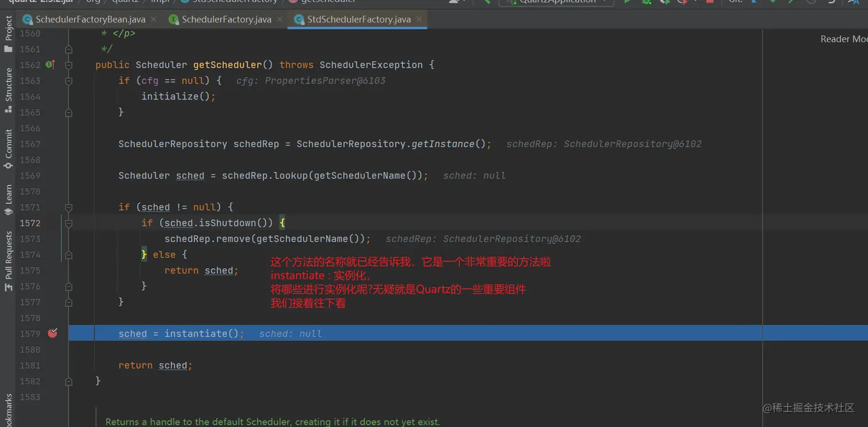The width and height of the screenshot is (868, 427).
Task: Click line number 1573 in the gutter
Action: 30,238
